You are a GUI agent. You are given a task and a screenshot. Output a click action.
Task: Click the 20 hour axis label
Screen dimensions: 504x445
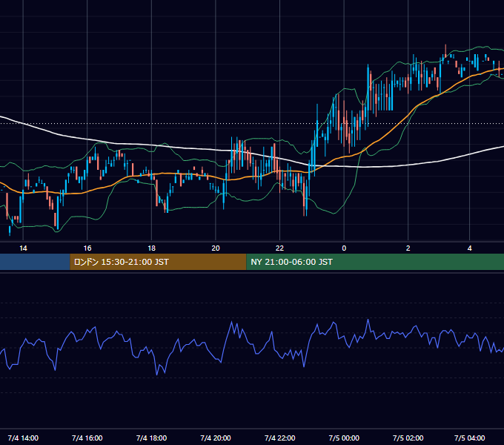(216, 248)
